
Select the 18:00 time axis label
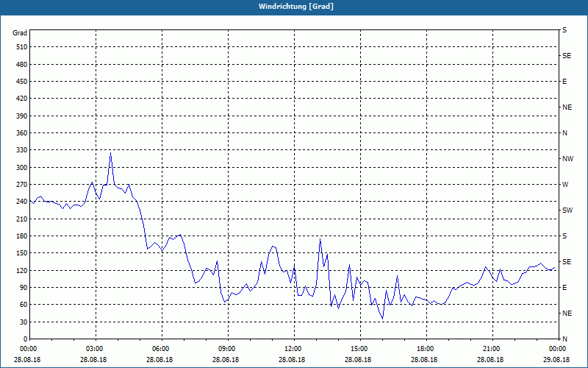[426, 349]
